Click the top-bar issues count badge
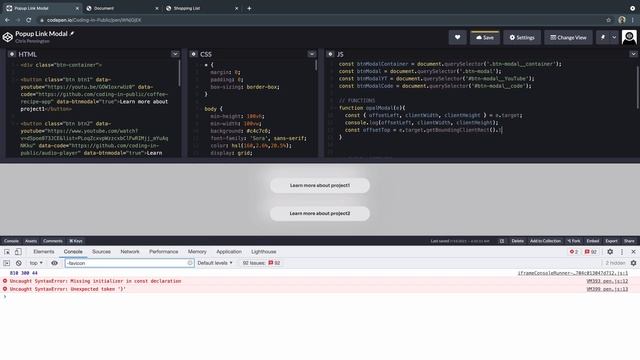This screenshot has width=640, height=360. (591, 252)
